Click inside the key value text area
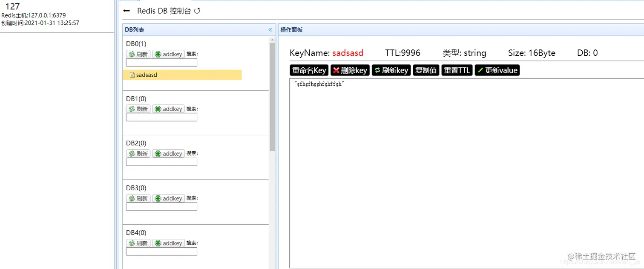The height and width of the screenshot is (269, 644). pyautogui.click(x=467, y=173)
